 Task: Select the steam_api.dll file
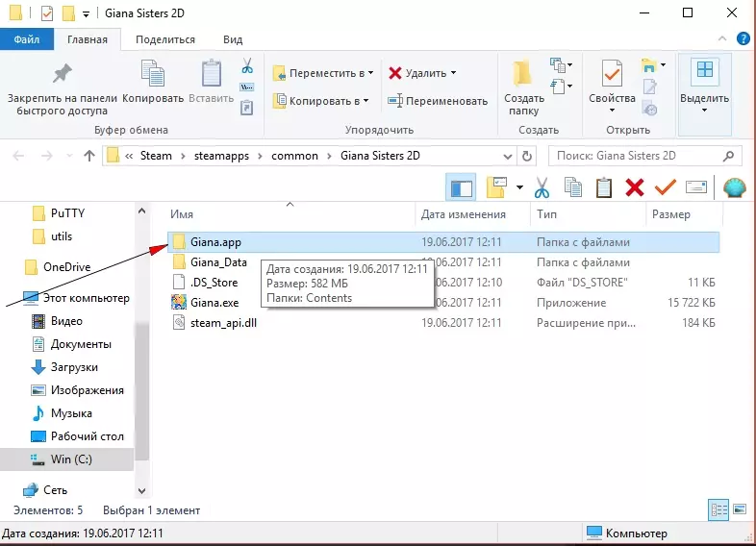(223, 323)
